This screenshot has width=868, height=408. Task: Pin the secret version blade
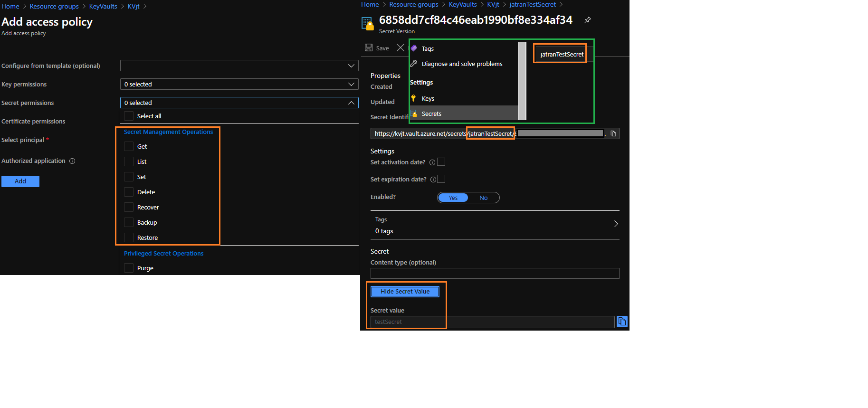[x=588, y=20]
